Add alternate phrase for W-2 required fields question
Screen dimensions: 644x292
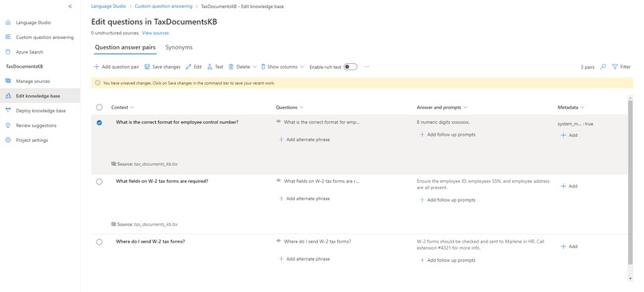tap(304, 199)
